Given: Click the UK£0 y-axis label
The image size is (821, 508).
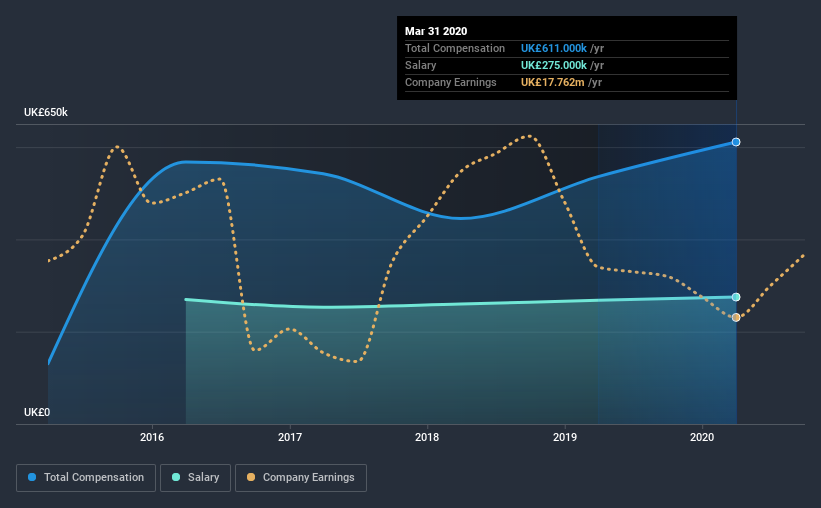Looking at the screenshot, I should tap(37, 413).
